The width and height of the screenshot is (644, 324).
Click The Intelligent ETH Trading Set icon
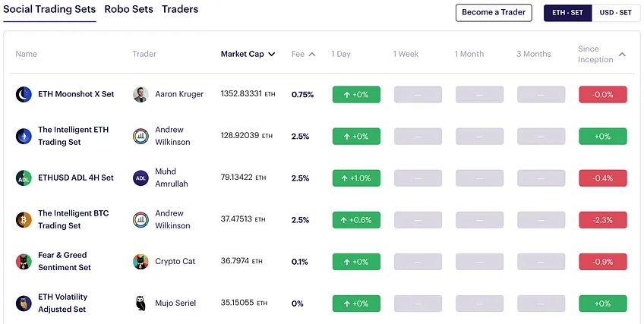[24, 136]
